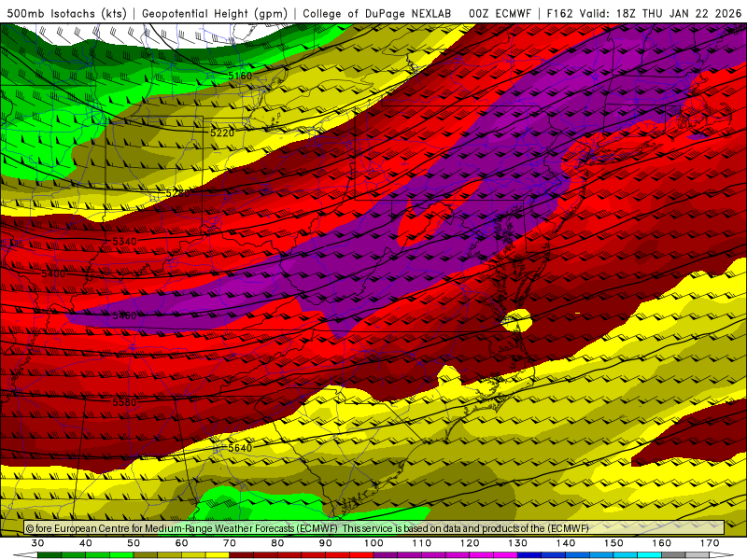This screenshot has width=747, height=560.
Task: Click the 5280 height contour label
Action: point(177,193)
